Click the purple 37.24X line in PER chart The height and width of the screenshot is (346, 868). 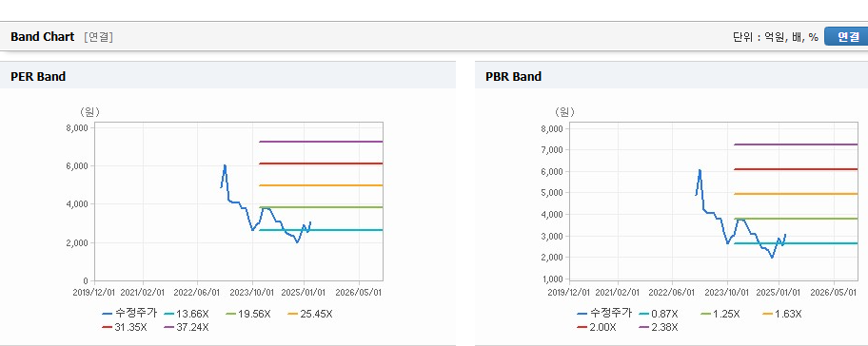pos(321,142)
